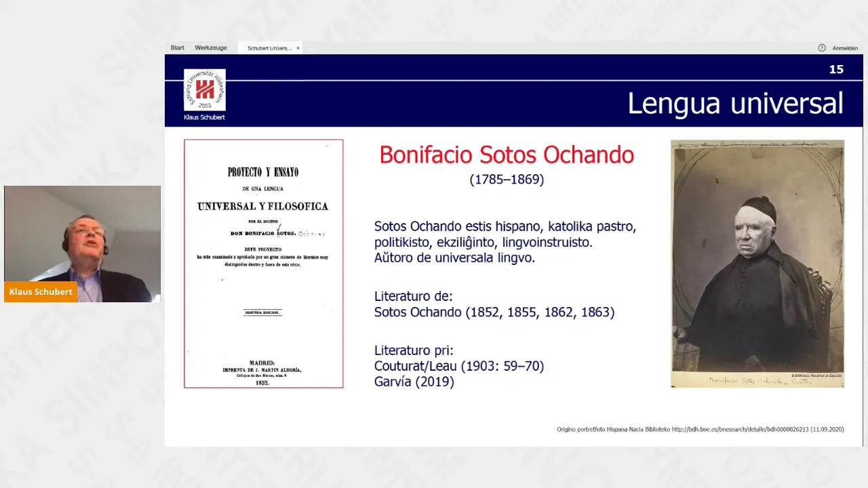
Task: Click the dates (1785–1869)
Action: 507,180
